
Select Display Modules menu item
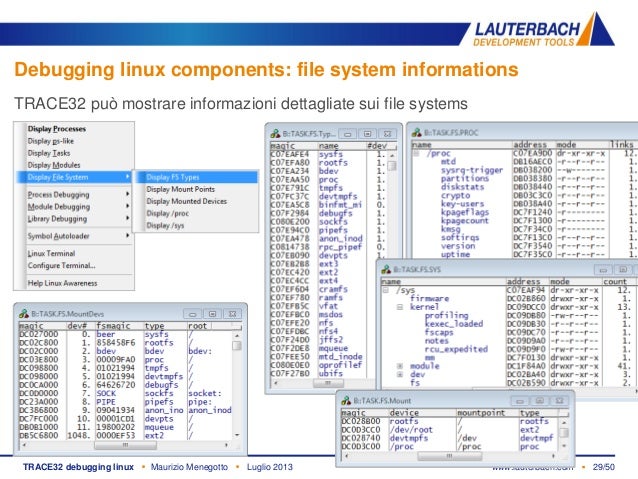54,165
